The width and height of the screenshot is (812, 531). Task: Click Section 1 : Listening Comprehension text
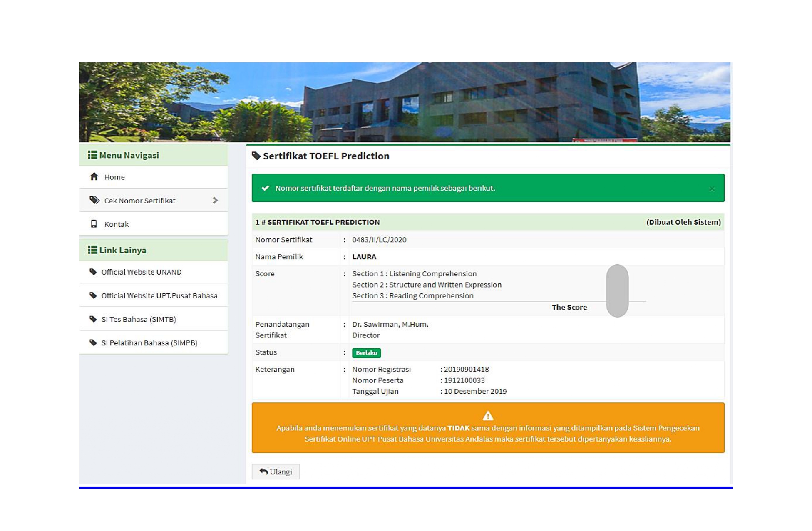[x=414, y=274]
